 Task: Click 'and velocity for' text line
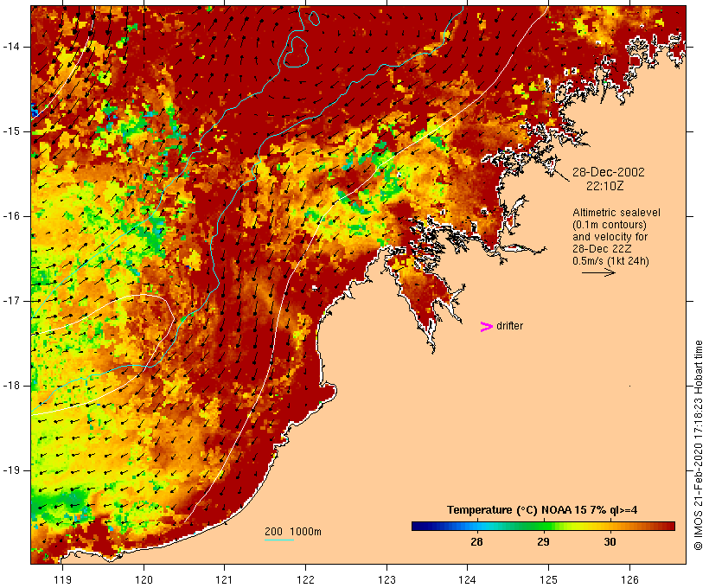point(610,237)
